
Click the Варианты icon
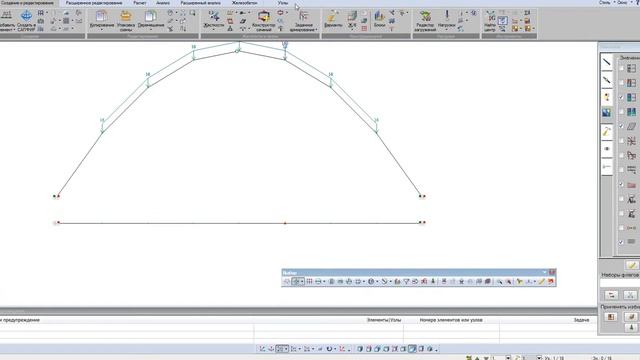[333, 17]
